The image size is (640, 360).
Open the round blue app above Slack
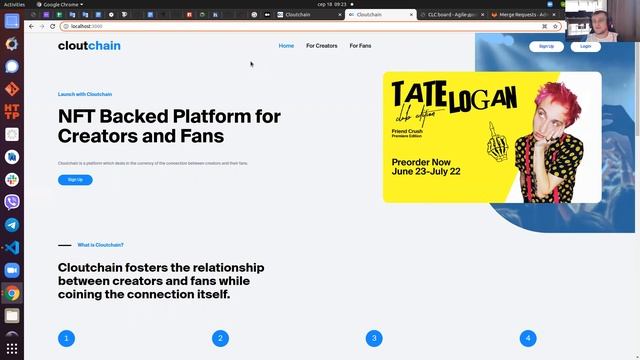coord(12,157)
